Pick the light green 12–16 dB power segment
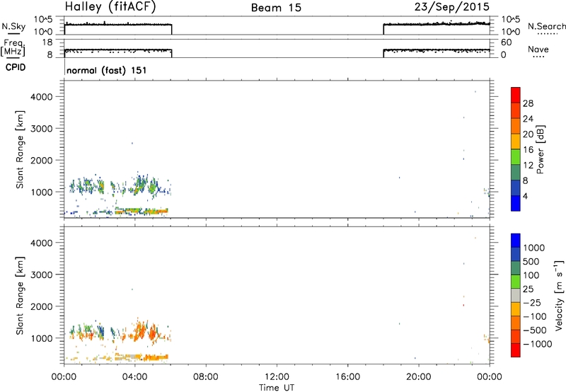The image size is (566, 392). click(x=516, y=157)
